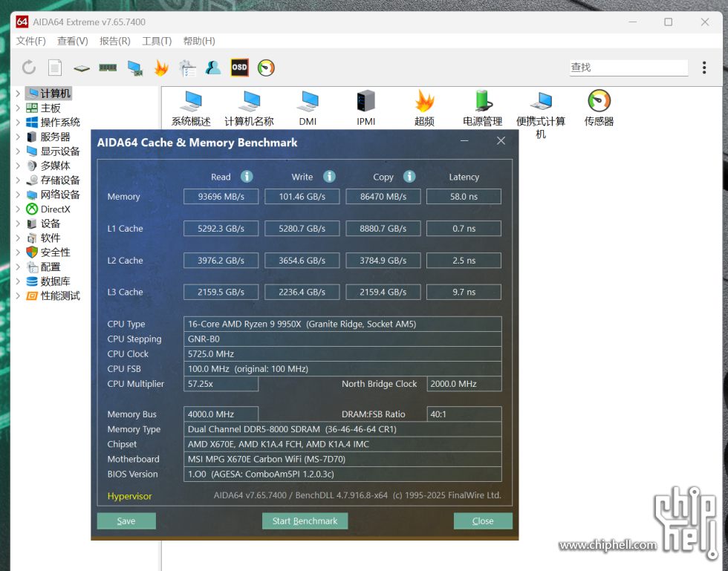Click the Memory Read value 93696 MB/s
Viewport: 728px width, 571px height.
tap(221, 196)
